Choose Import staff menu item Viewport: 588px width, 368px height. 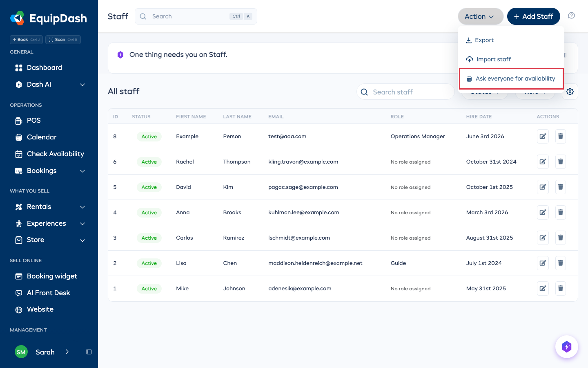(511, 59)
